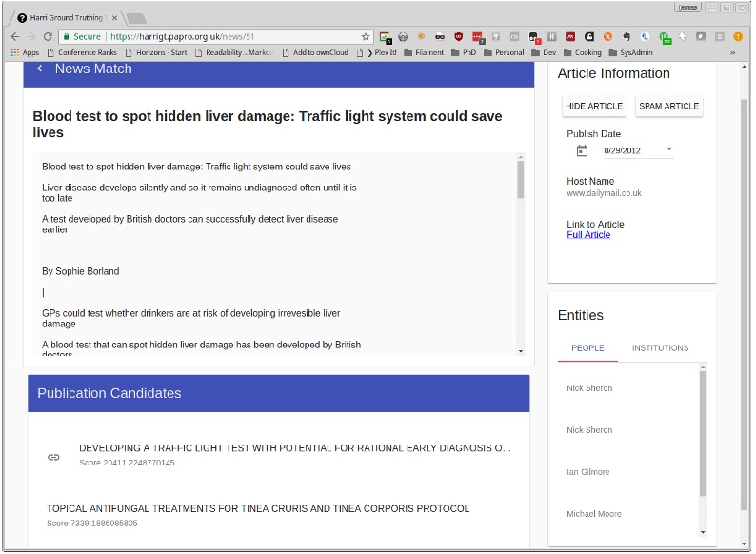Click the main page vertical scrollbar
The width and height of the screenshot is (756, 554).
pos(744,304)
